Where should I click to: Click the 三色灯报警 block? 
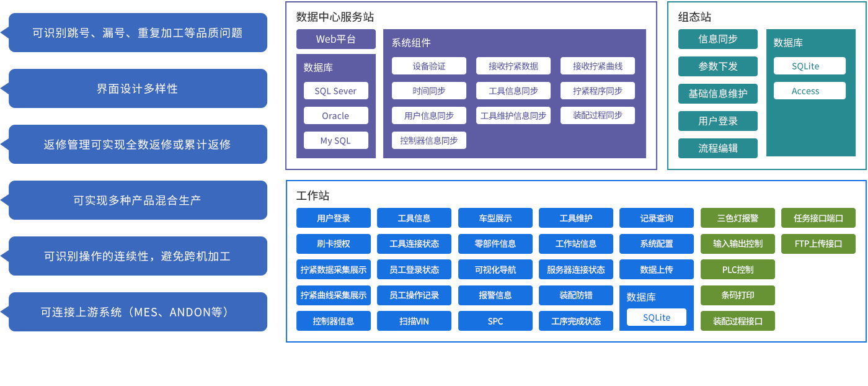738,218
